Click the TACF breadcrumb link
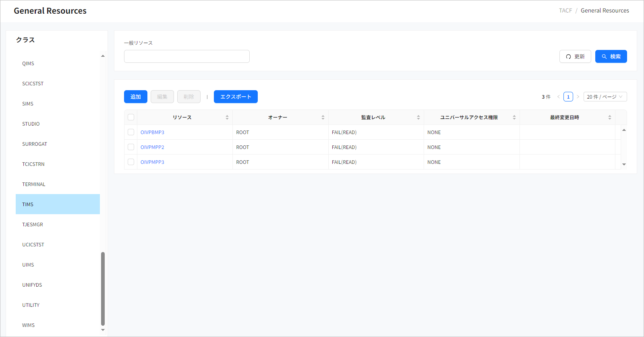This screenshot has width=644, height=337. click(x=565, y=10)
